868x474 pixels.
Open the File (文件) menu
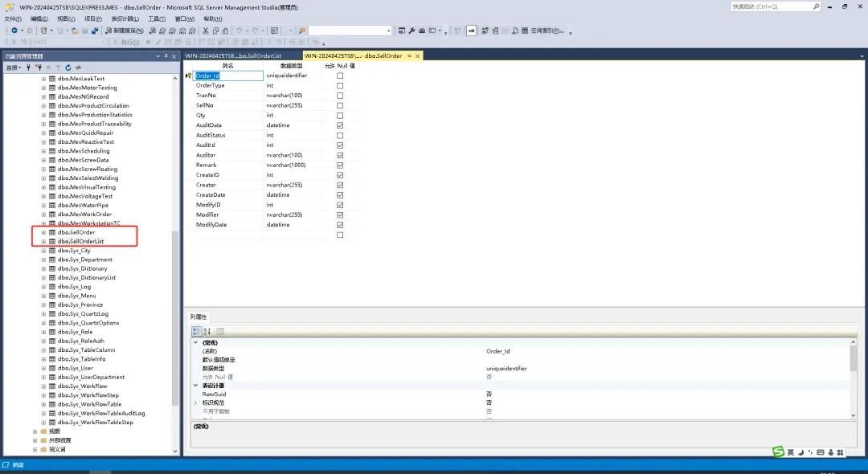pyautogui.click(x=13, y=18)
